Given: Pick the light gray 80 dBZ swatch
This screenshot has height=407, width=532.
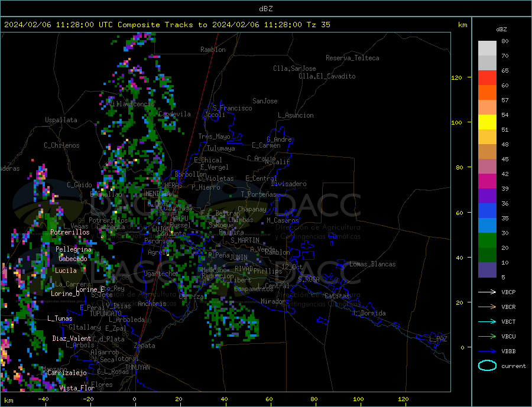Looking at the screenshot, I should coord(487,48).
